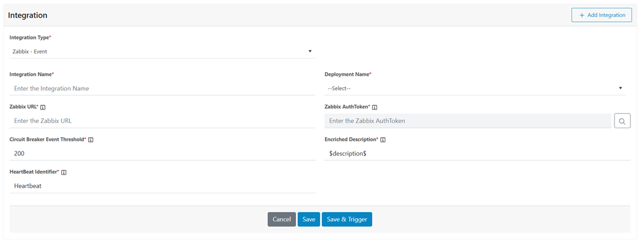Click the Save button
This screenshot has height=240, width=644.
(308, 219)
